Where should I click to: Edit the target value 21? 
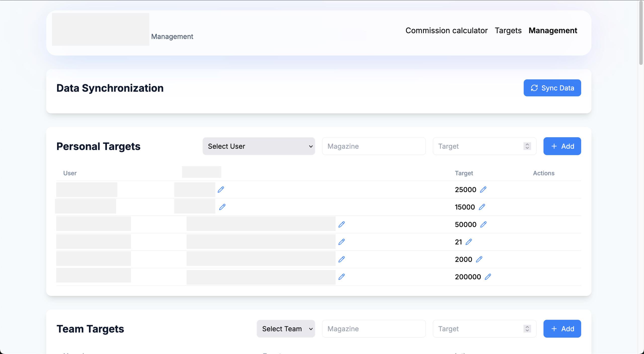pos(468,242)
